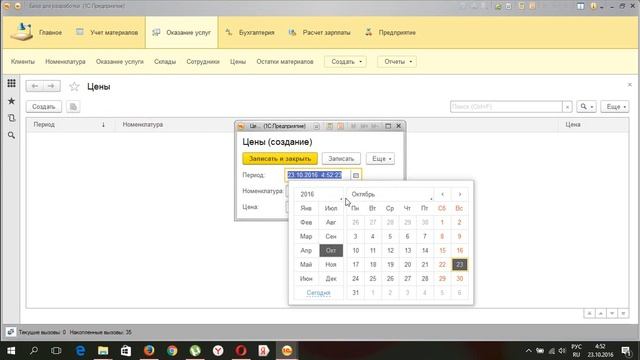Viewport: 640px width, 360px height.
Task: Expand the search options magnifier dropdown
Action: [x=587, y=107]
